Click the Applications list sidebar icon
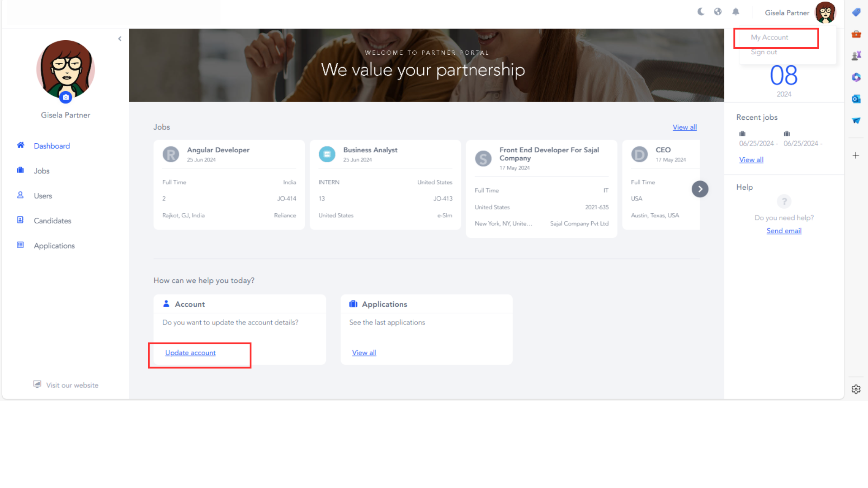The height and width of the screenshot is (488, 868). coord(20,244)
